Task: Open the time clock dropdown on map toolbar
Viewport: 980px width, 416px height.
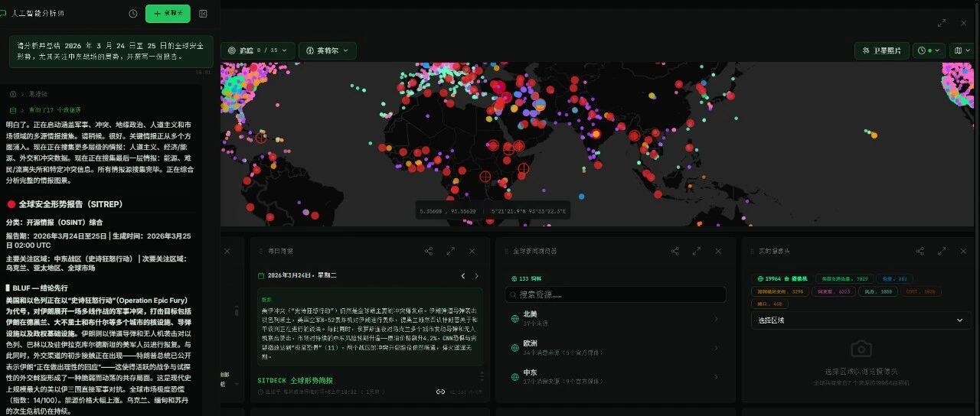Action: point(929,50)
